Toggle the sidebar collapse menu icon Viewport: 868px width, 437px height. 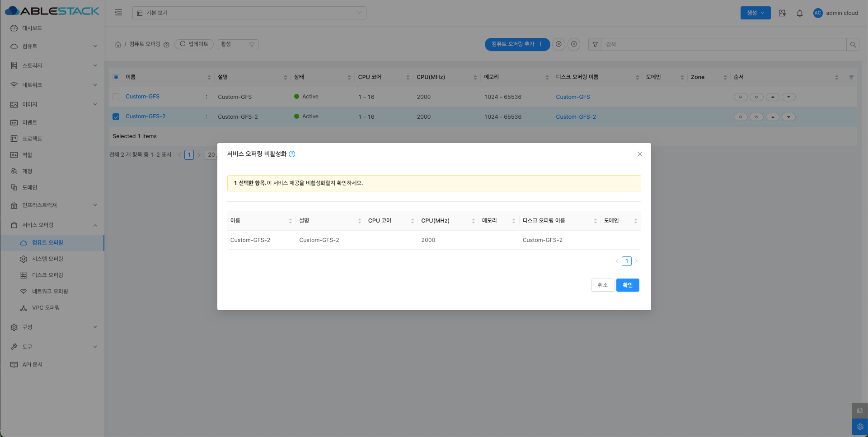(x=118, y=13)
